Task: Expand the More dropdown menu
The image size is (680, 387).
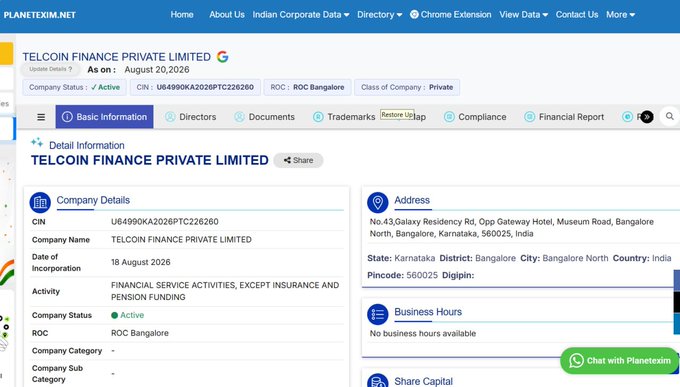Action: pyautogui.click(x=620, y=15)
